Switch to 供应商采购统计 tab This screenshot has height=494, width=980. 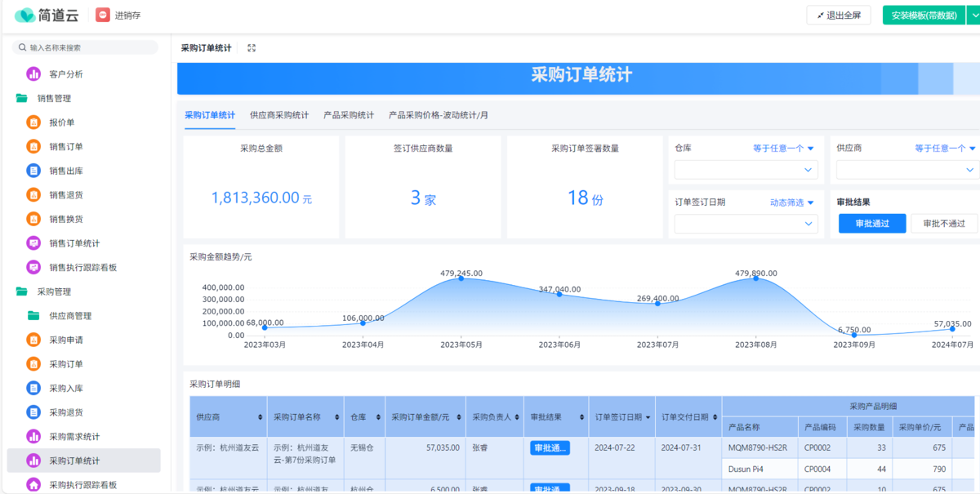click(279, 115)
